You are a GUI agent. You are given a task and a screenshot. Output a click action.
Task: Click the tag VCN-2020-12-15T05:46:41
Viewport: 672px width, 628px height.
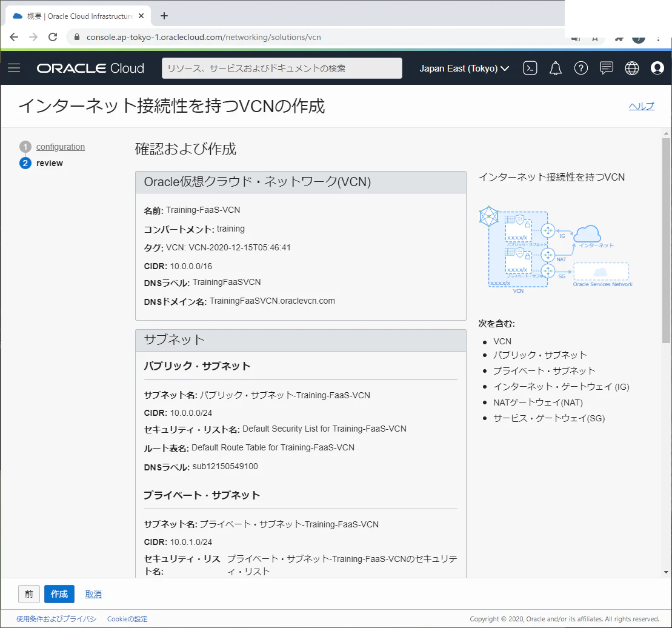(239, 247)
